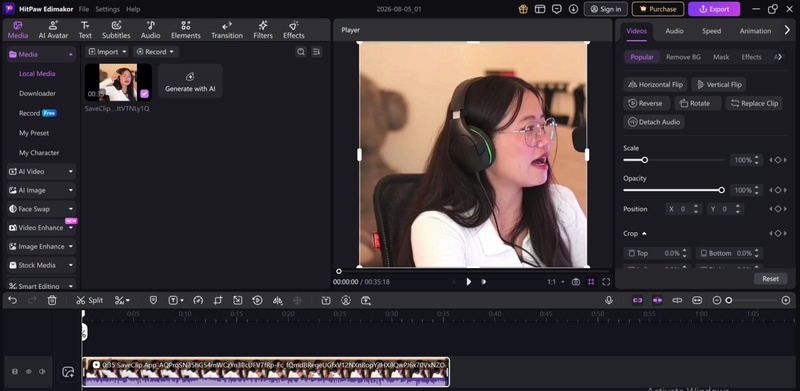The image size is (800, 391).
Task: Undo the last edit
Action: tap(13, 300)
